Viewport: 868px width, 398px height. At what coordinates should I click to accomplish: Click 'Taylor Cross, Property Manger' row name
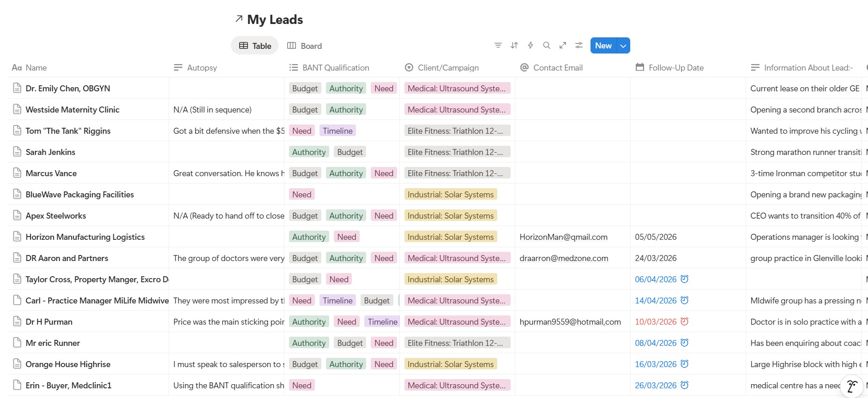pyautogui.click(x=97, y=279)
